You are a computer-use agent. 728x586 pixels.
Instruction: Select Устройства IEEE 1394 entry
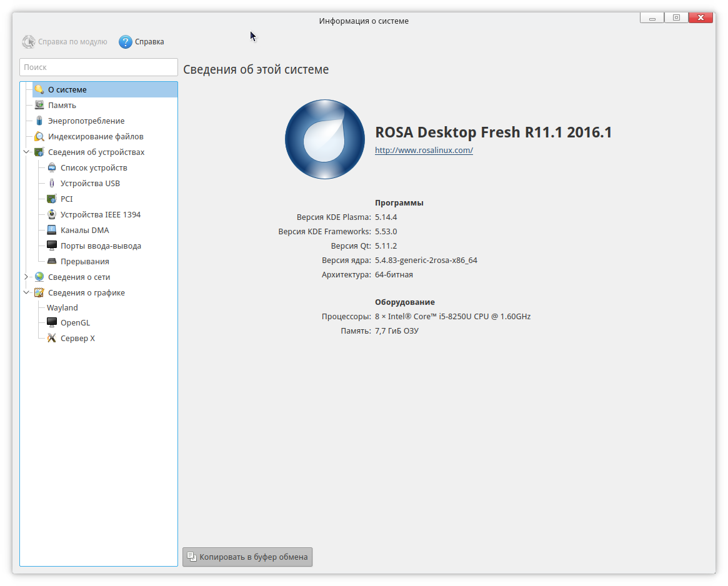[x=101, y=214]
